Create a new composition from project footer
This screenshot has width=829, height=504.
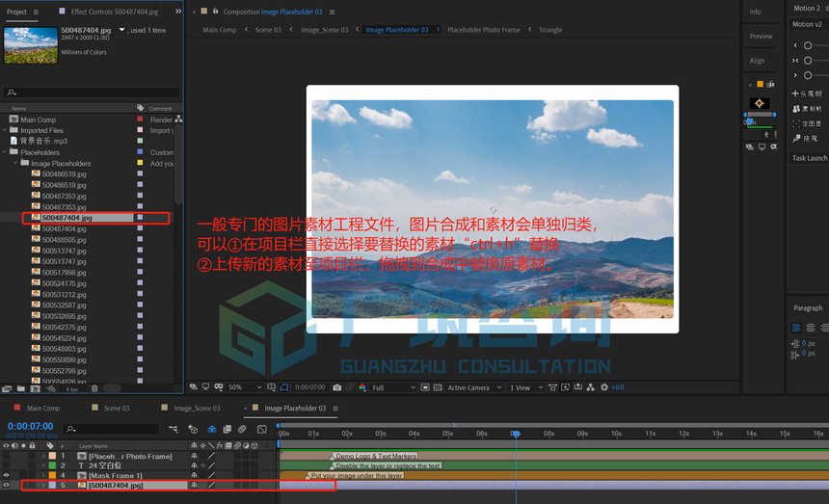pos(35,388)
